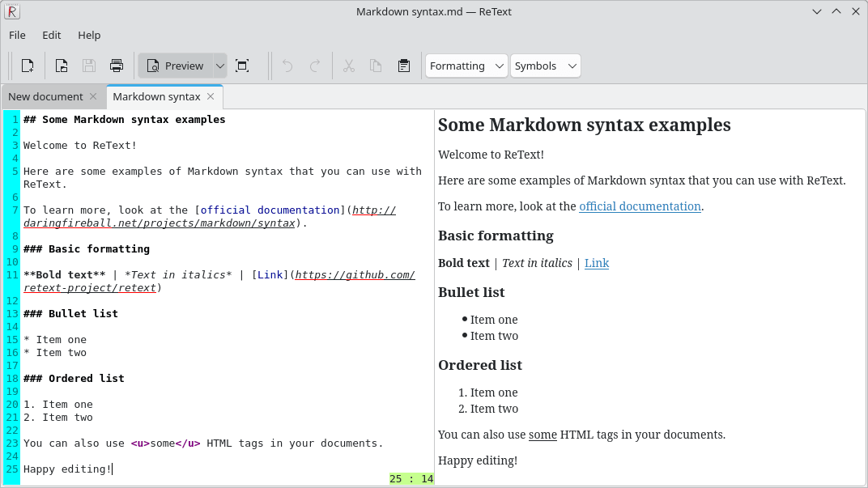Activate full-screen editor mode icon

(241, 66)
